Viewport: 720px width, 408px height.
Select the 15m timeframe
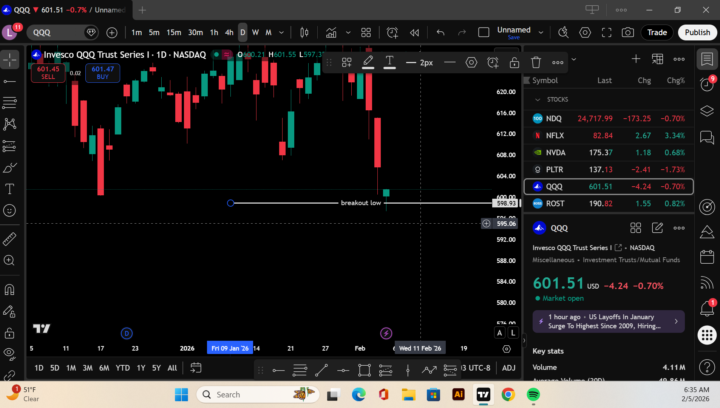[x=174, y=33]
